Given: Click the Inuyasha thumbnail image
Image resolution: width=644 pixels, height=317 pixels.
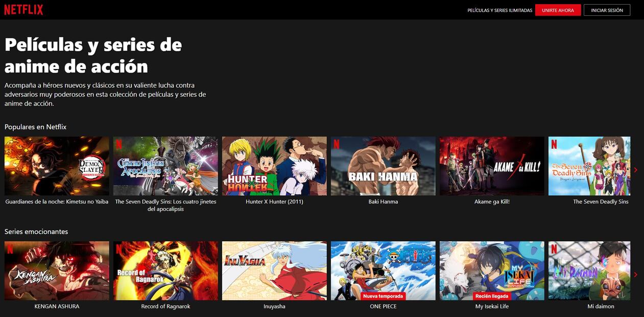Looking at the screenshot, I should pyautogui.click(x=274, y=270).
